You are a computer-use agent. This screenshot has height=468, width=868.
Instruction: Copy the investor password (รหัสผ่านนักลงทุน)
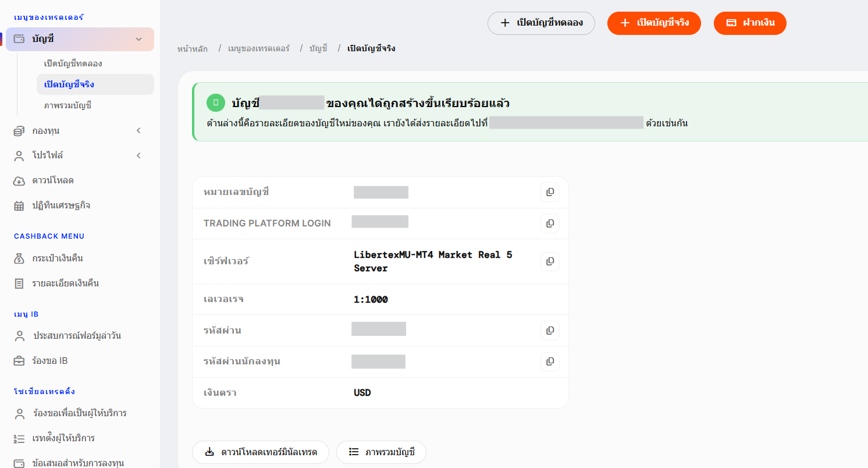coord(550,361)
